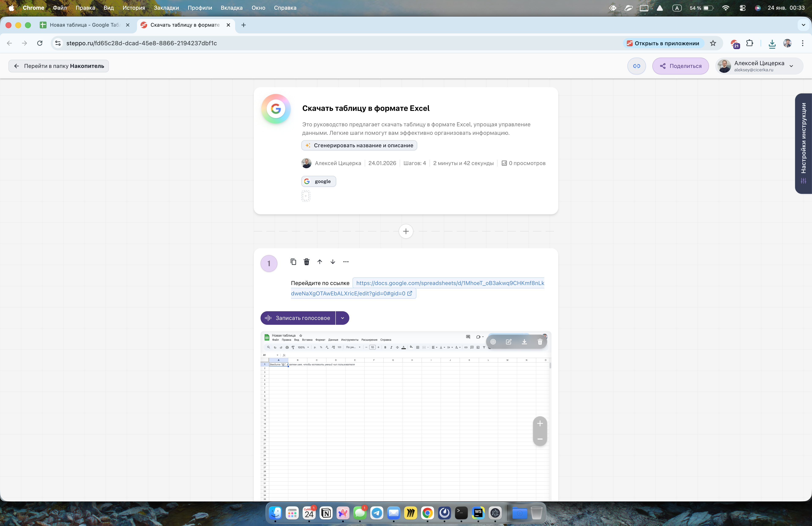Image resolution: width=812 pixels, height=526 pixels.
Task: Click the copy link icon button
Action: (636, 66)
